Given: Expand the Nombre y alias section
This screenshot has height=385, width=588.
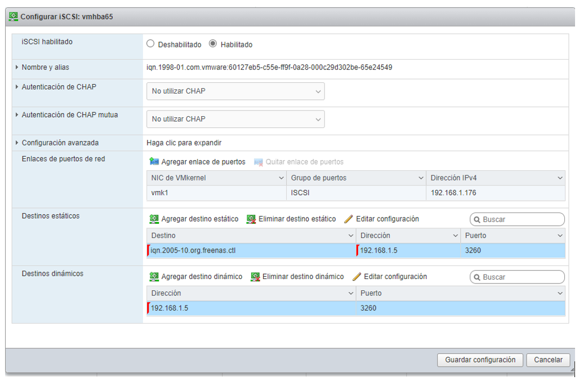Looking at the screenshot, I should click(x=17, y=67).
